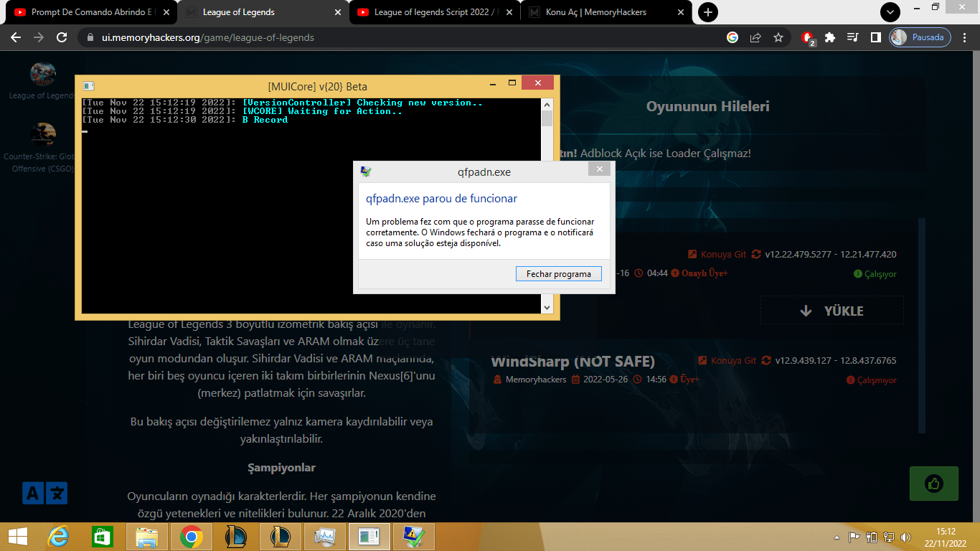The image size is (980, 551).
Task: Launch Internet Explorer from the taskbar
Action: [58, 536]
